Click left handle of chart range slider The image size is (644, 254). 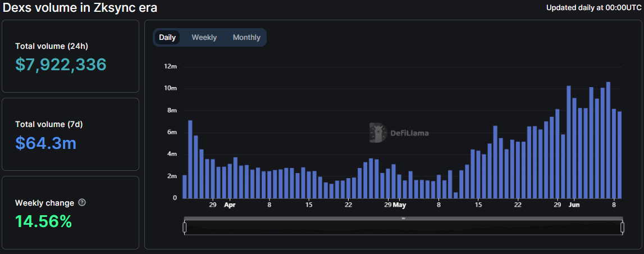coord(184,227)
